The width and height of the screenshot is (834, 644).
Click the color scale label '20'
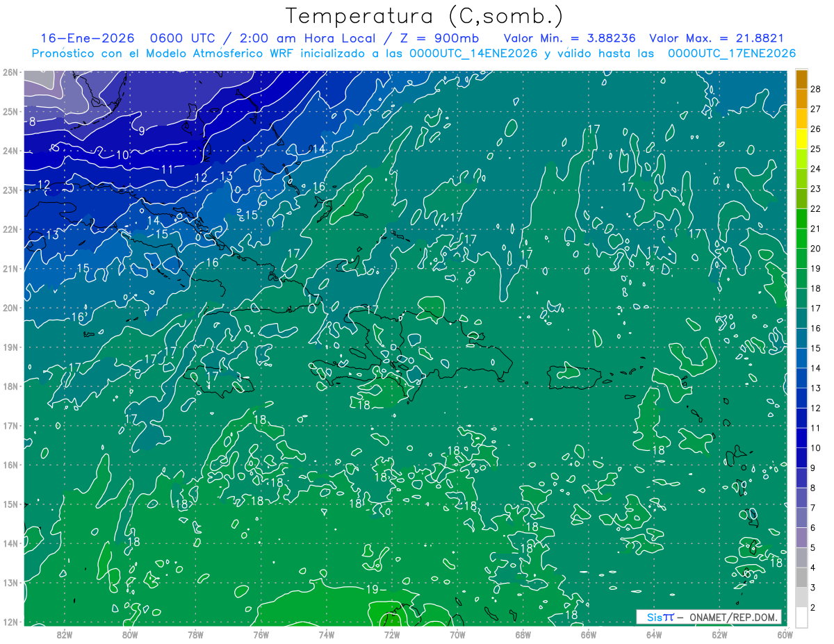pos(815,249)
